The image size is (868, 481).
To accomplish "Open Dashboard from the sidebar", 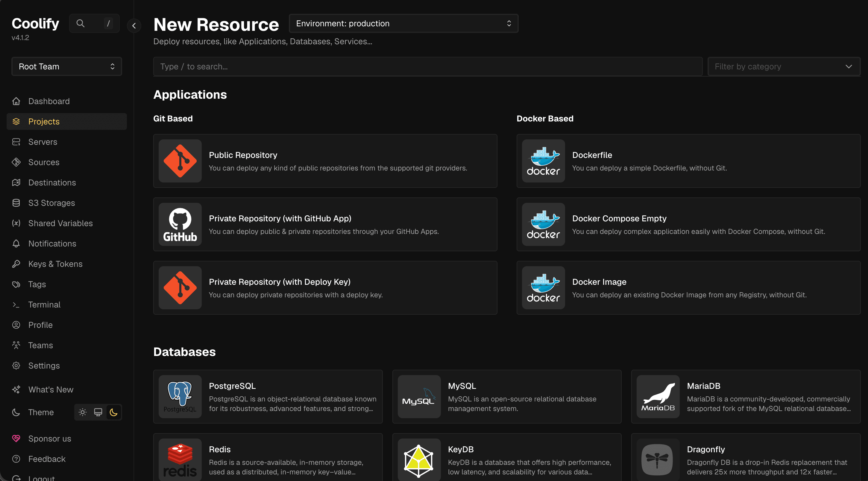I will [67, 101].
